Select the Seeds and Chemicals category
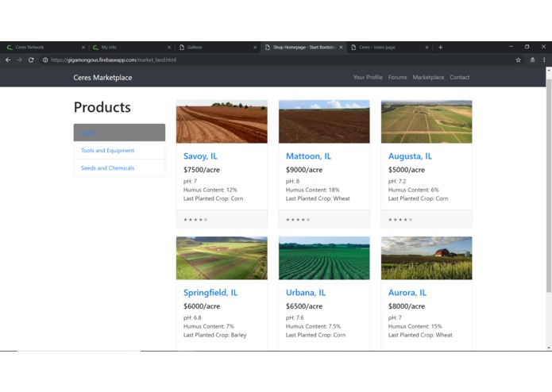The image size is (552, 392). point(119,168)
